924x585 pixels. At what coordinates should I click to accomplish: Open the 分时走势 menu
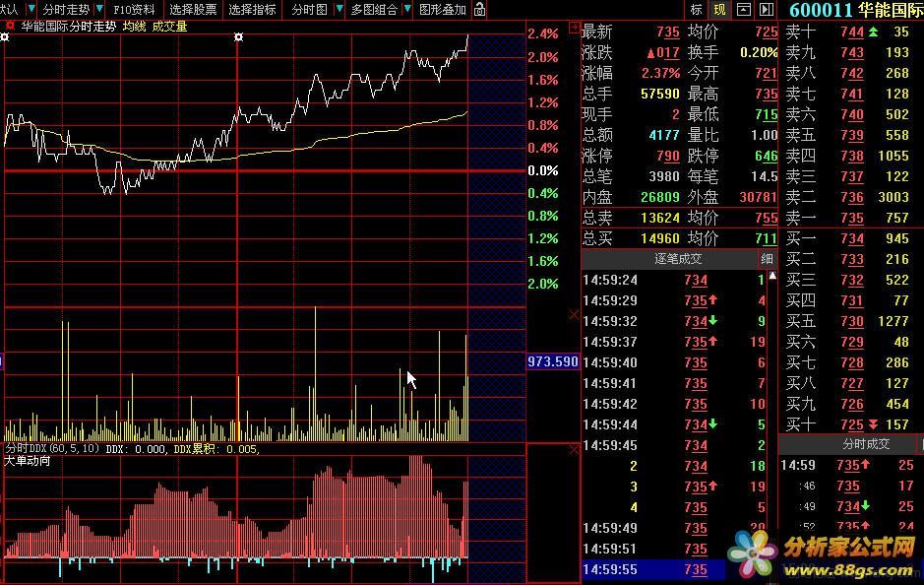66,10
